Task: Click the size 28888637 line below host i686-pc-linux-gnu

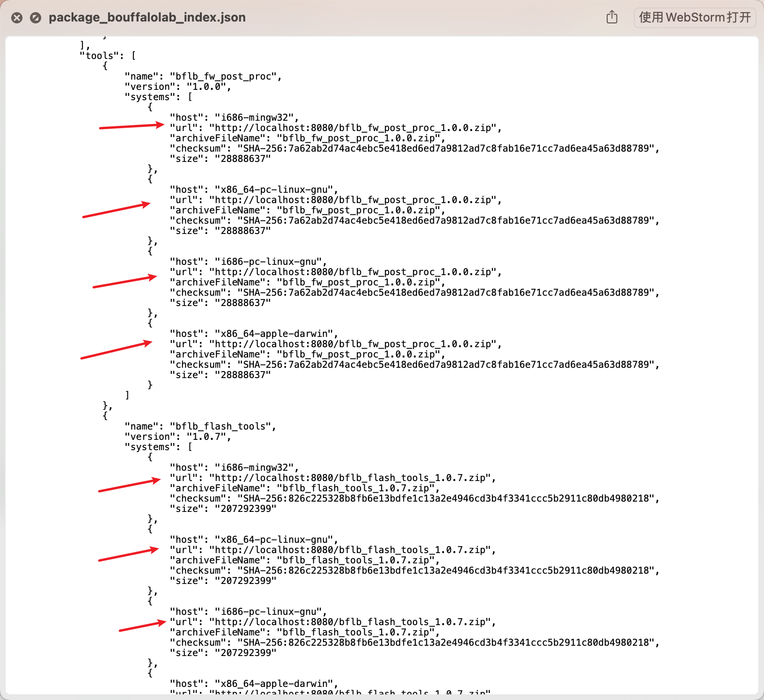Action: coord(220,303)
